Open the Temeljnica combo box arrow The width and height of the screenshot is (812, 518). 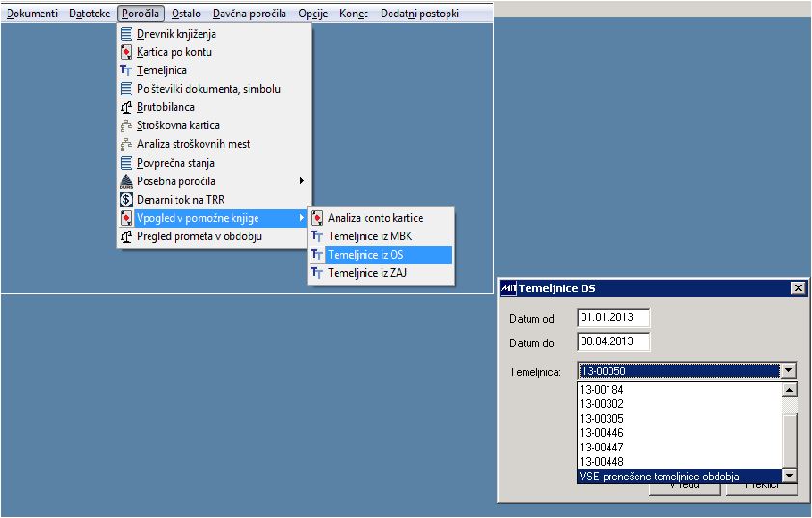click(x=788, y=370)
